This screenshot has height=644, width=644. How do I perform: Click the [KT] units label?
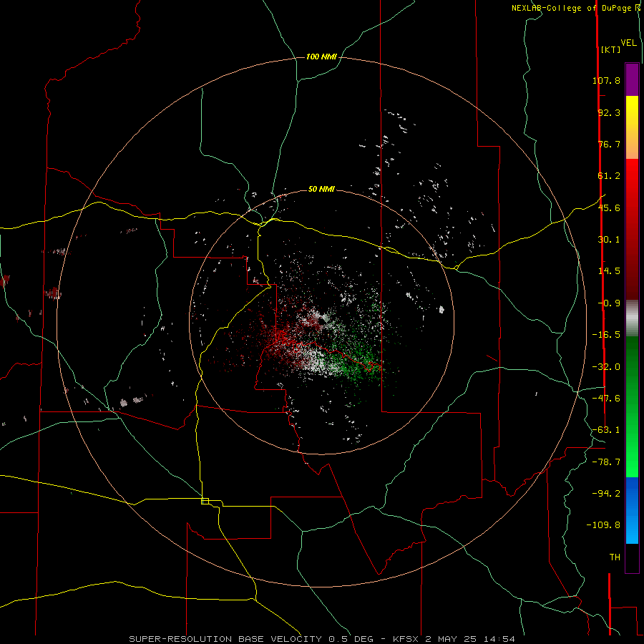click(610, 49)
